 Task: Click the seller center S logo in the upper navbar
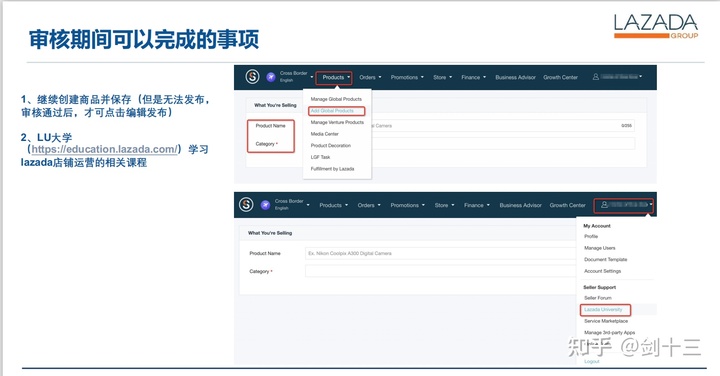[x=252, y=77]
